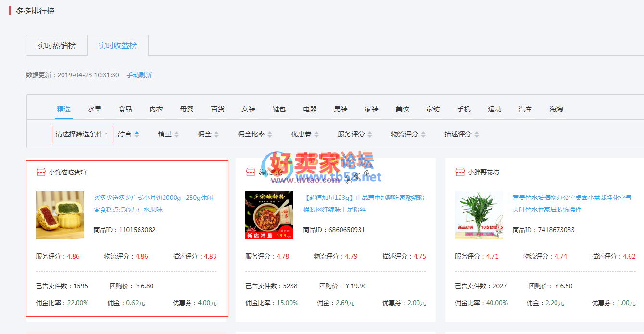Toggle sort arrow beside 综合
Viewport: 644px width, 334px height.
pos(137,135)
